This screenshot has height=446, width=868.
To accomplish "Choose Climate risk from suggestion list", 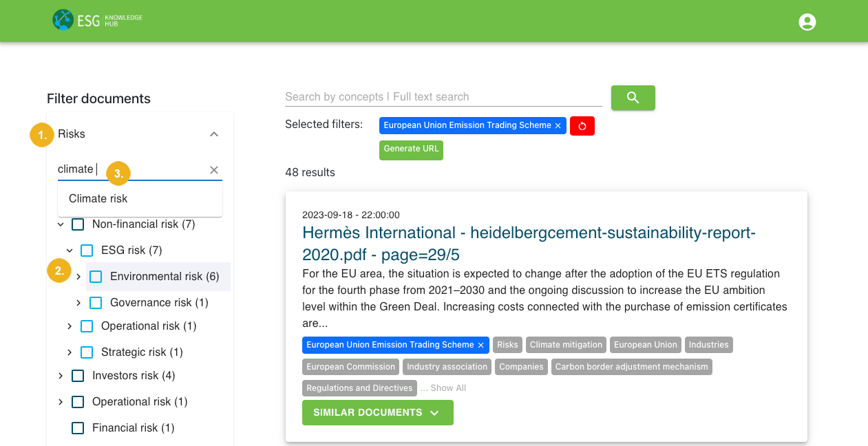I will [98, 199].
